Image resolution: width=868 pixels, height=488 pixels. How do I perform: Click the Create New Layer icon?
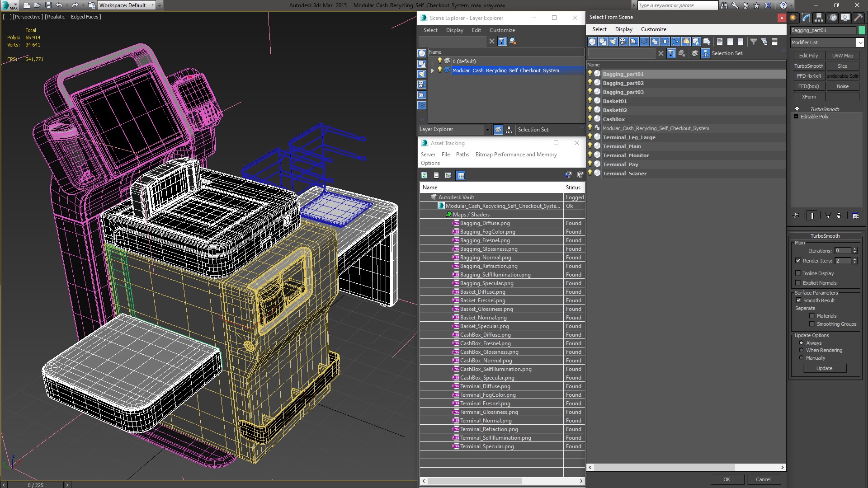pos(513,41)
